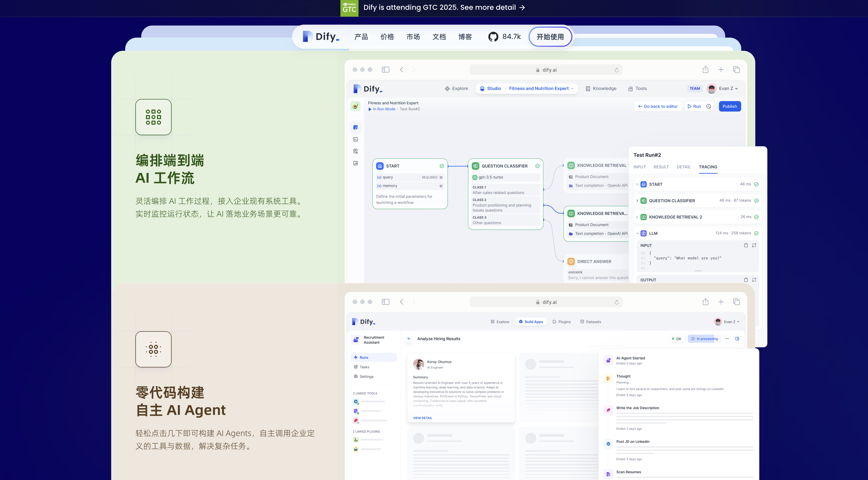Open the 价格 nav menu item
The height and width of the screenshot is (480, 868).
click(387, 37)
